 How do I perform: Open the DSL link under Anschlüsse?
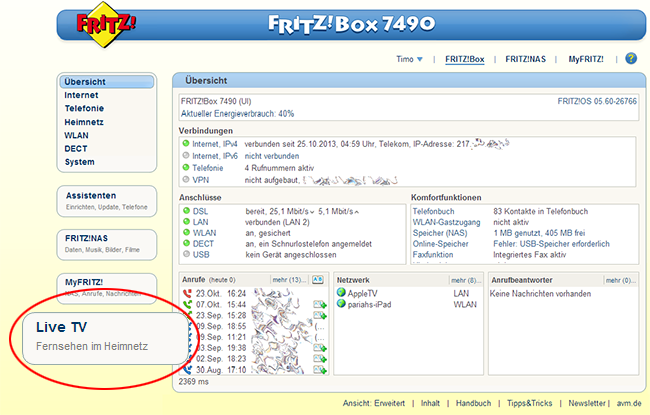point(200,211)
